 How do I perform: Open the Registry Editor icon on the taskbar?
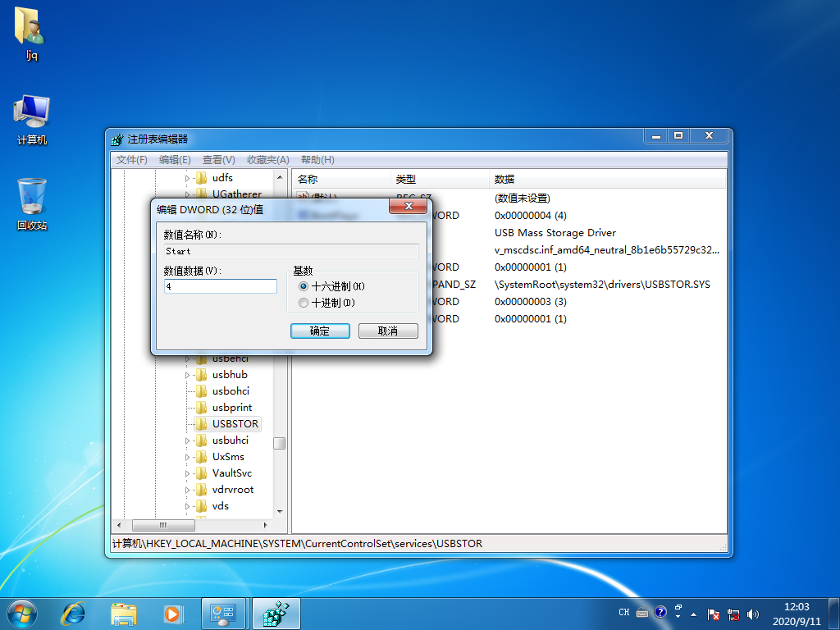point(276,613)
